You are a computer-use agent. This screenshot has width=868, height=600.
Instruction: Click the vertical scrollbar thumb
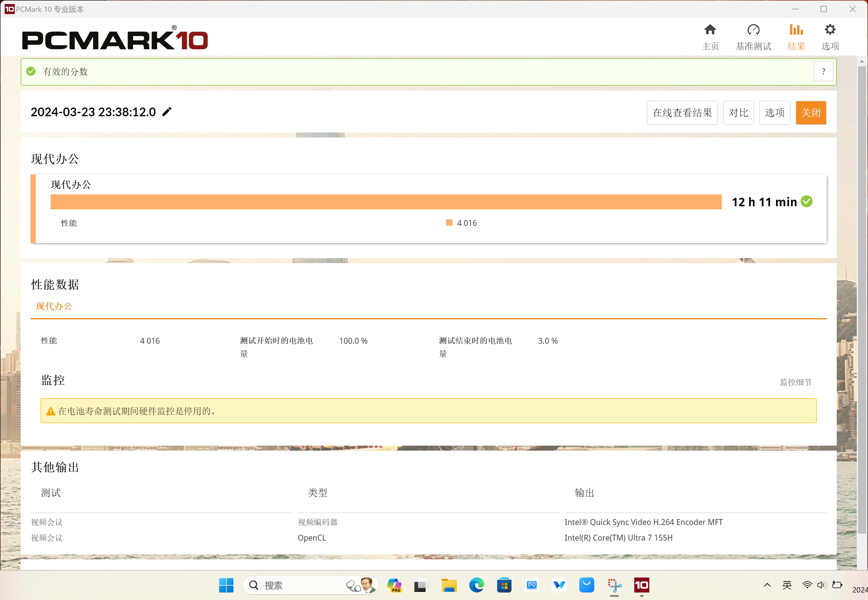tap(862, 300)
